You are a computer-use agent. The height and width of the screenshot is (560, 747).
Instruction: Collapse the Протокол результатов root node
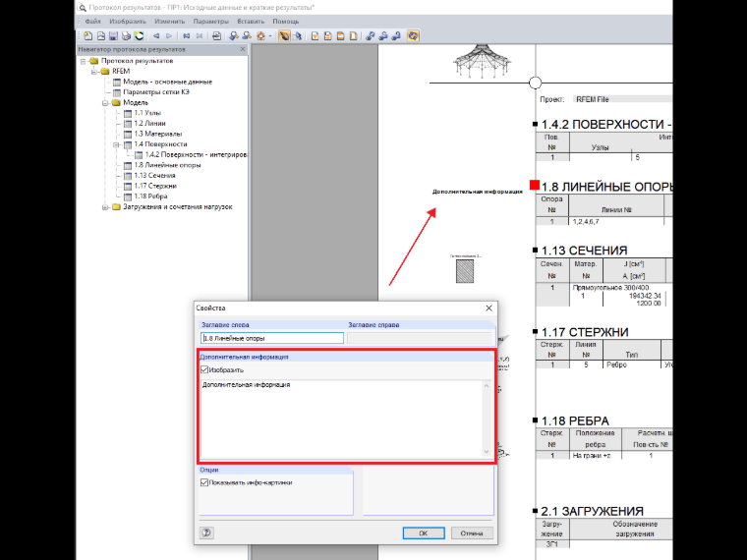pos(83,61)
